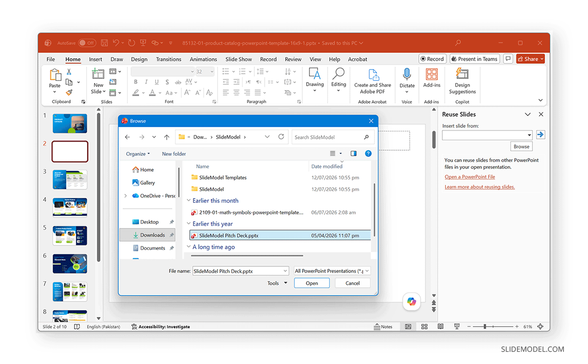Screen dimensions: 588x364
Task: Click the Align Left paragraph icon
Action: pos(226,93)
